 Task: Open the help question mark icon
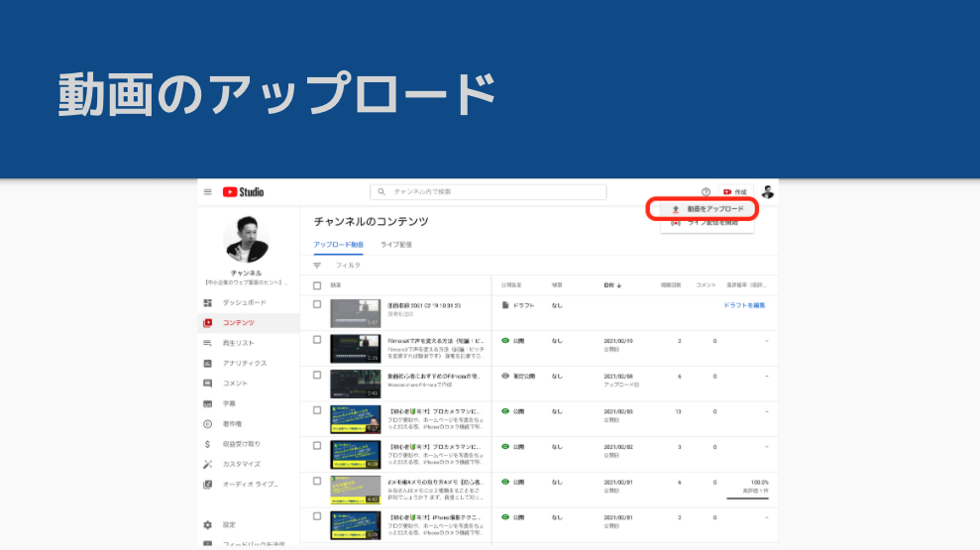(706, 192)
